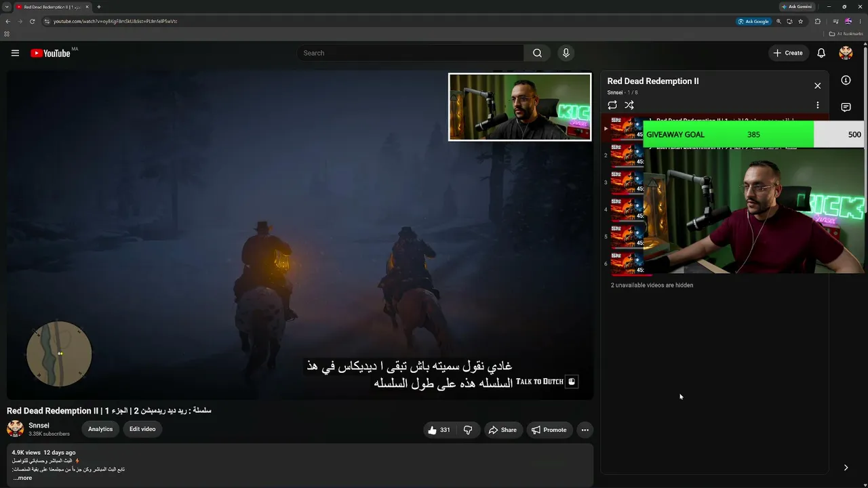The width and height of the screenshot is (868, 488).
Task: Share this video
Action: coord(502,430)
